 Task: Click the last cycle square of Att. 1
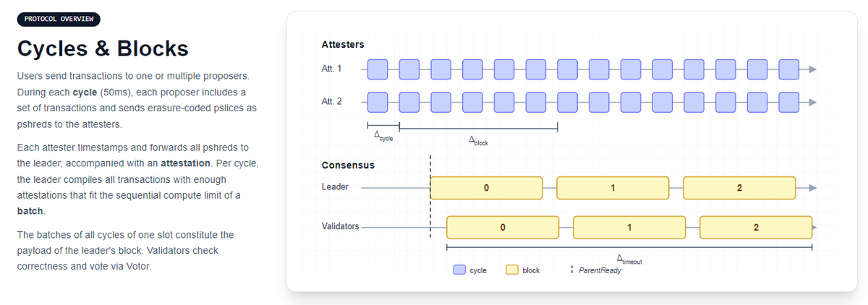tap(788, 69)
